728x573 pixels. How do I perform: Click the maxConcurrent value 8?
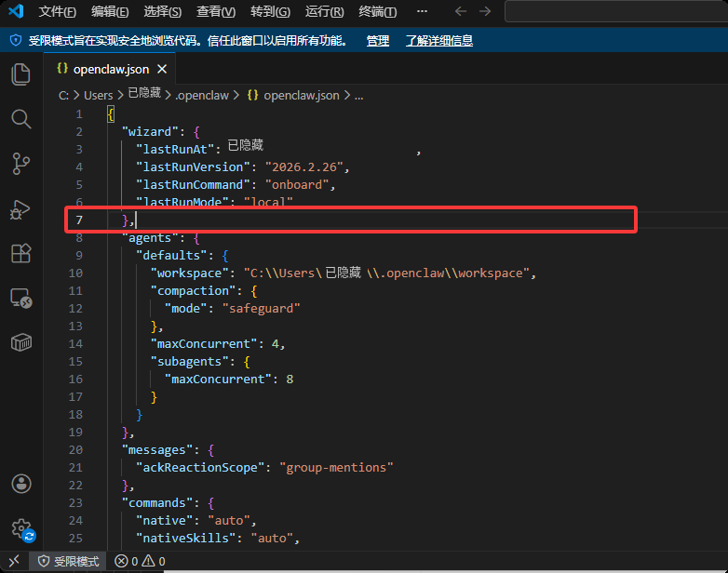(x=290, y=380)
